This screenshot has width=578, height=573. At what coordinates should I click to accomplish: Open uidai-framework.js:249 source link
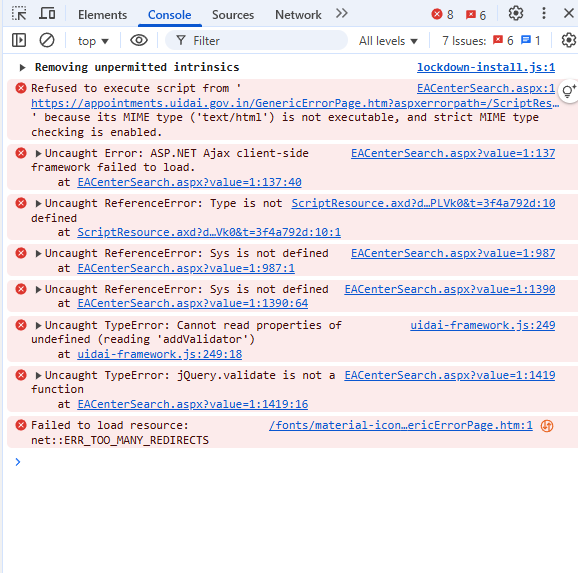click(x=483, y=325)
